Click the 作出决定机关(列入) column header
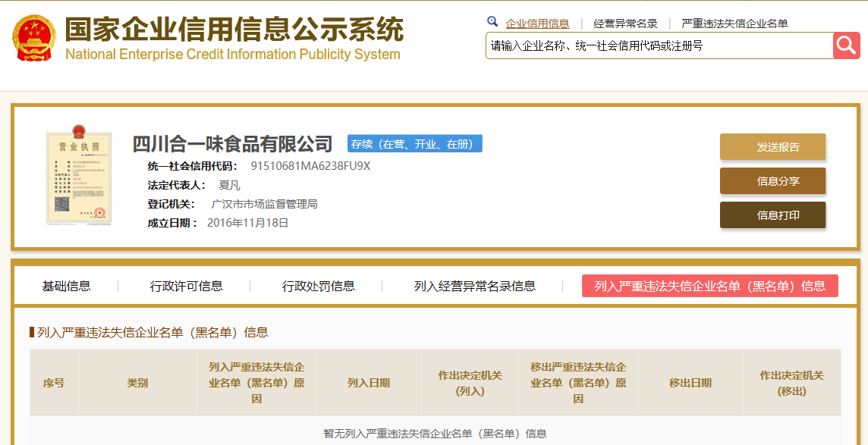Viewport: 868px width, 445px height. coord(470,383)
